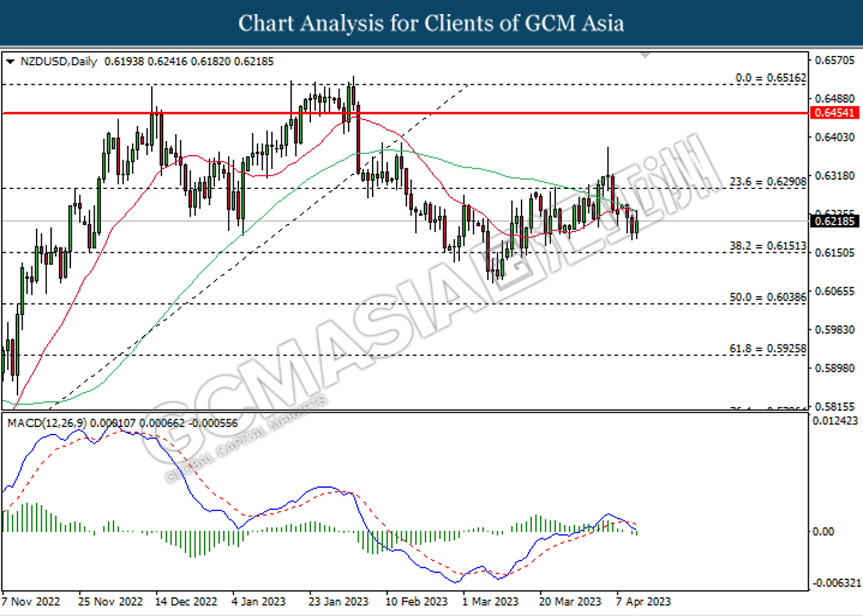Click the MACD axis value 0.012423

click(835, 421)
